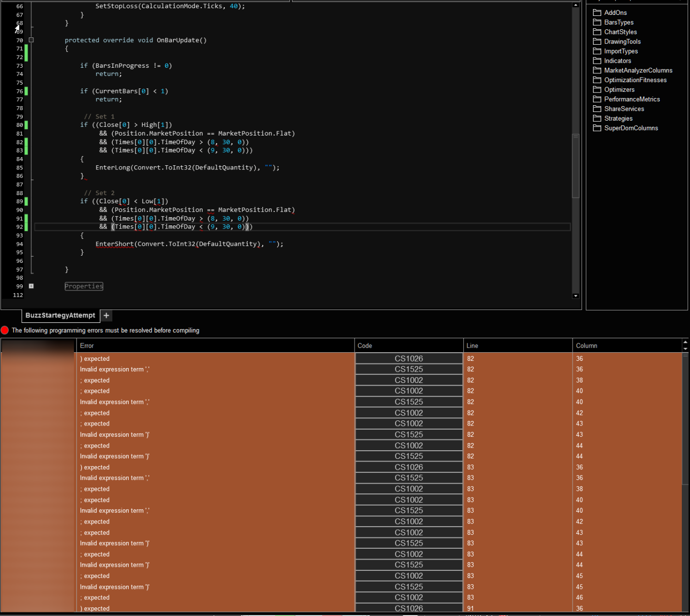Open the BarsTypes folder
Image resolution: width=690 pixels, height=616 pixels.
coord(618,23)
